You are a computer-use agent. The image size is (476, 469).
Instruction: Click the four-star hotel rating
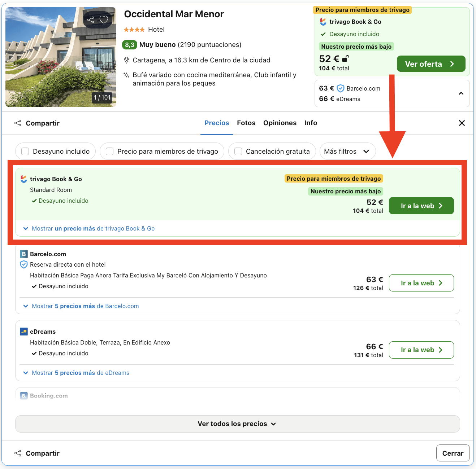[134, 30]
